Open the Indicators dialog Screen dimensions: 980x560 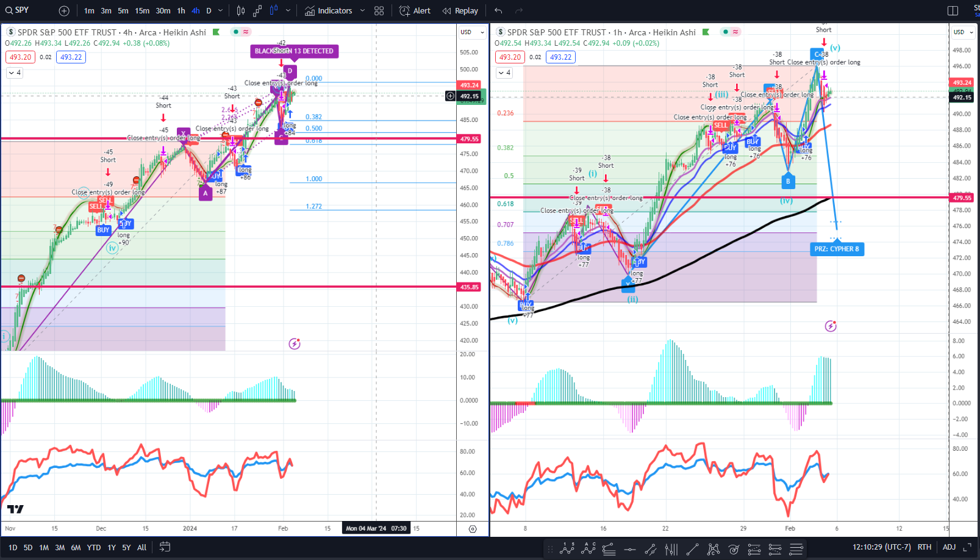(x=329, y=11)
